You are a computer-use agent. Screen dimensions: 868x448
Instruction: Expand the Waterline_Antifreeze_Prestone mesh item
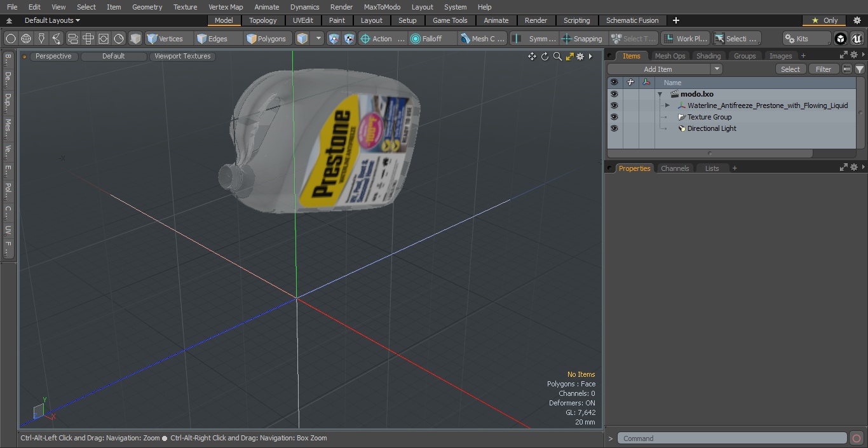tap(667, 105)
